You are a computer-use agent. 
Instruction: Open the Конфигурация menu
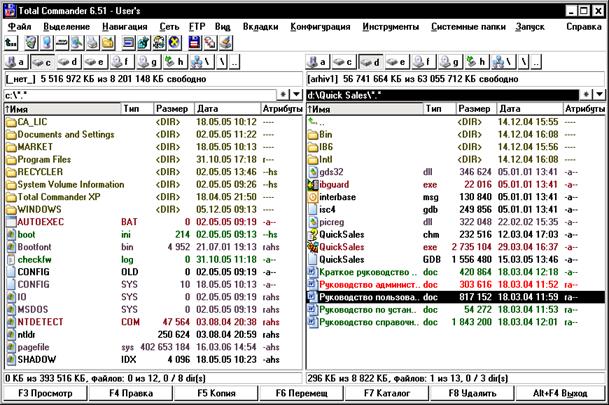(x=320, y=26)
